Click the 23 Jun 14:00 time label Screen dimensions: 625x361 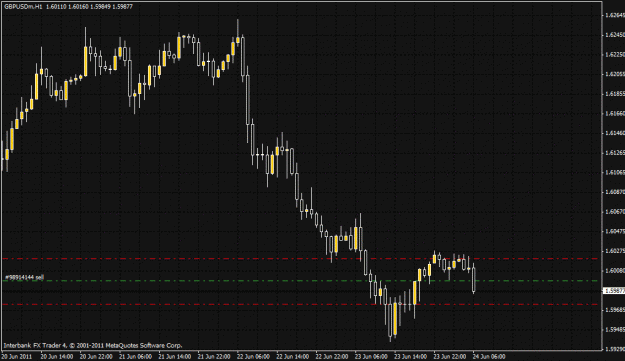411,356
